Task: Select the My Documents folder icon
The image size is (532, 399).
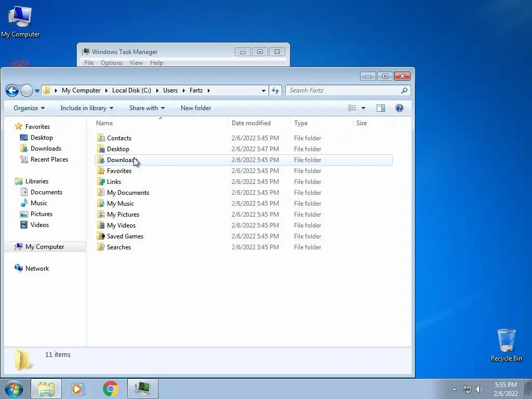Action: point(101,192)
